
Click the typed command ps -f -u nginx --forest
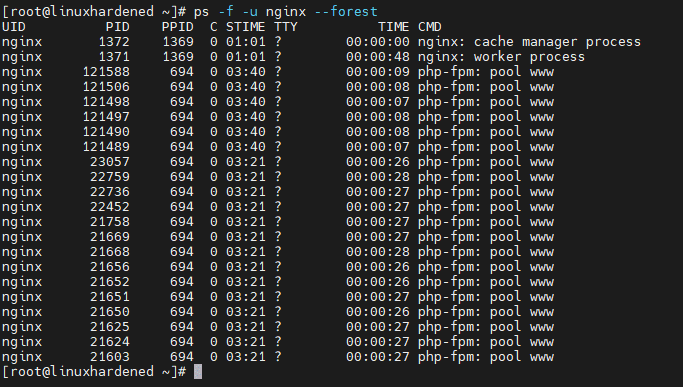coord(286,12)
